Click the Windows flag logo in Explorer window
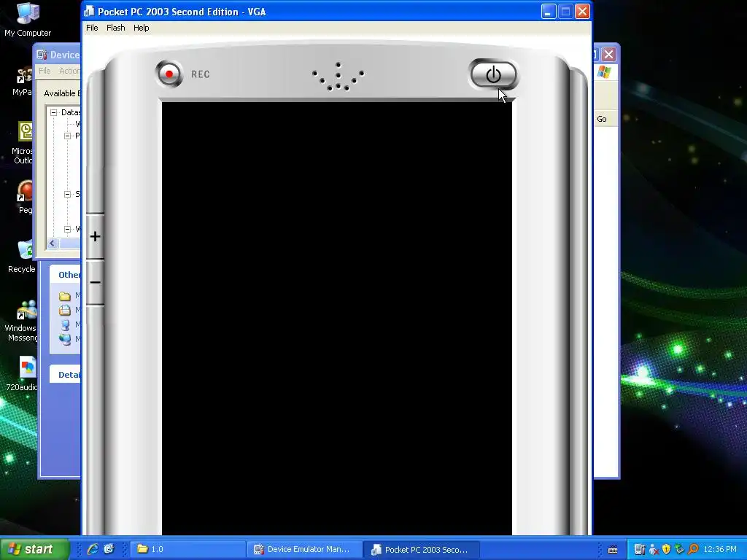747x560 pixels. (604, 72)
